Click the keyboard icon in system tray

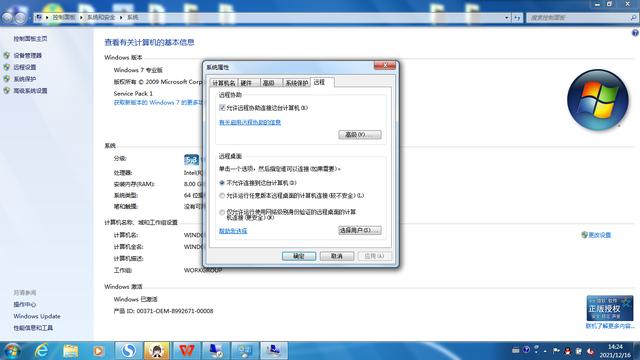coord(516,350)
